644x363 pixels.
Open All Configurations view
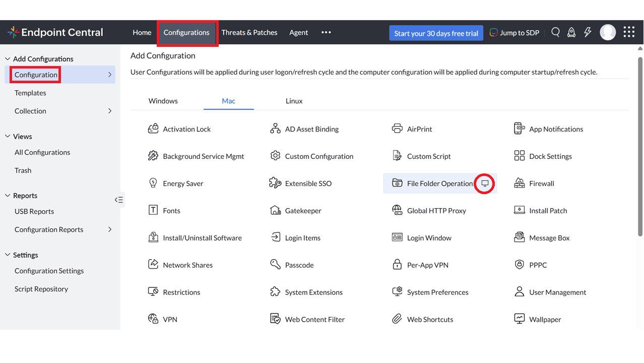click(x=42, y=152)
